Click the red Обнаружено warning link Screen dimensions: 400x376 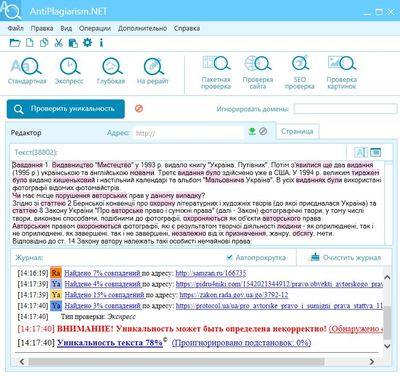[x=356, y=329]
